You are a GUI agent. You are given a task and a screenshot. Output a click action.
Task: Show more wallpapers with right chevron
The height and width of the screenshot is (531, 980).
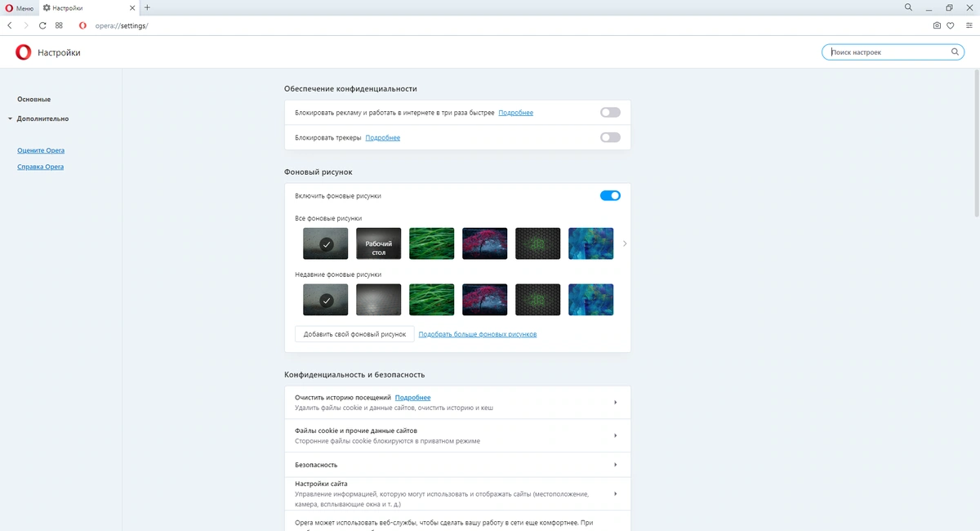pos(625,243)
